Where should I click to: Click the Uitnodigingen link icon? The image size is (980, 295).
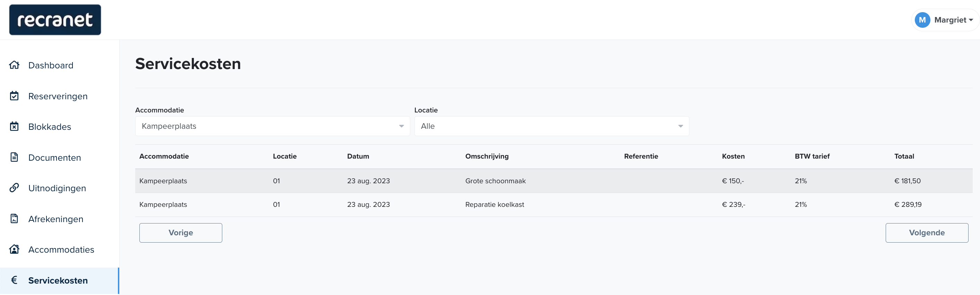pyautogui.click(x=15, y=188)
